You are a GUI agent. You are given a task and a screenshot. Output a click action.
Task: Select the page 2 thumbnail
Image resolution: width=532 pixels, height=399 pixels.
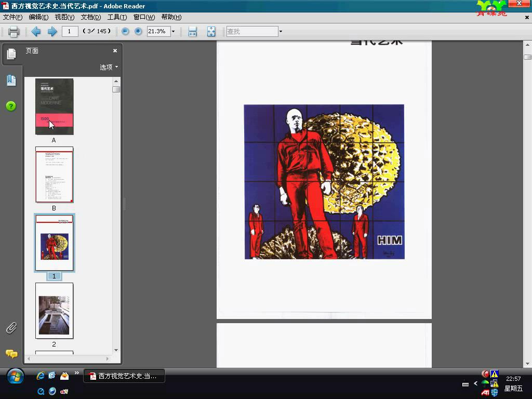[x=54, y=311]
